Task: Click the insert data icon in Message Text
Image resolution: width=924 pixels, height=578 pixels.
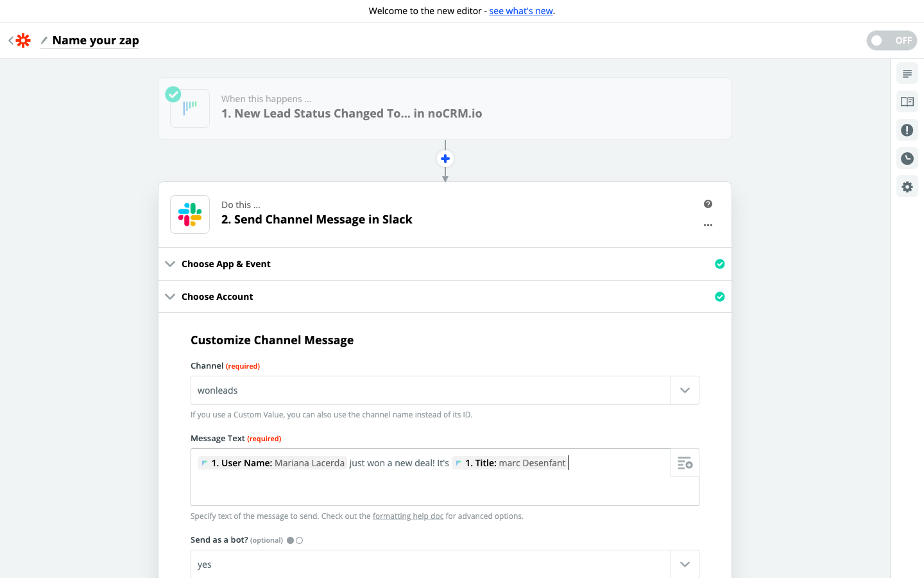Action: point(685,463)
